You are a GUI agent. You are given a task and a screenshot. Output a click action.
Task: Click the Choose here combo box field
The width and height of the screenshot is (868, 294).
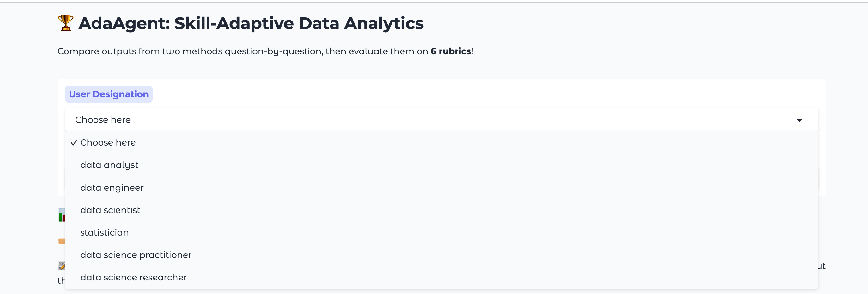(441, 120)
